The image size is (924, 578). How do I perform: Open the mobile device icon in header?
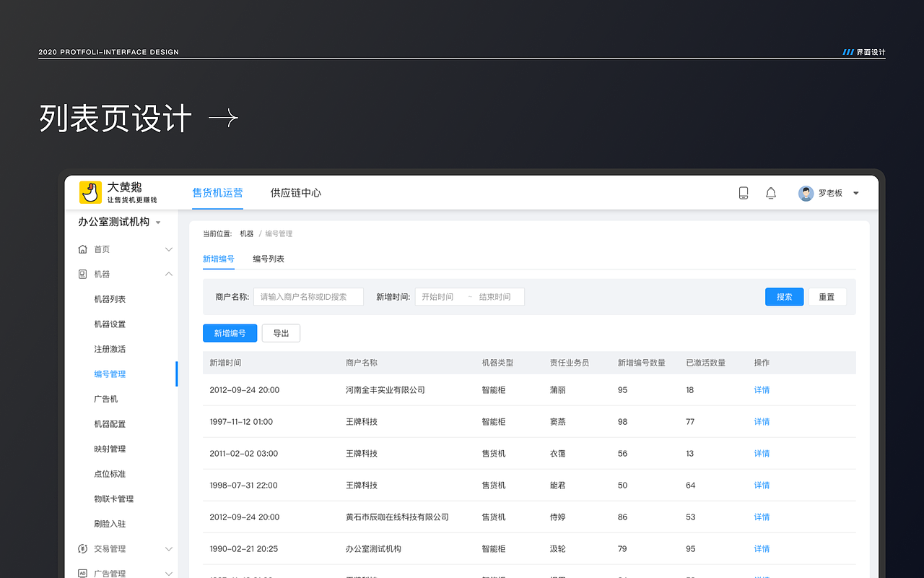(744, 193)
